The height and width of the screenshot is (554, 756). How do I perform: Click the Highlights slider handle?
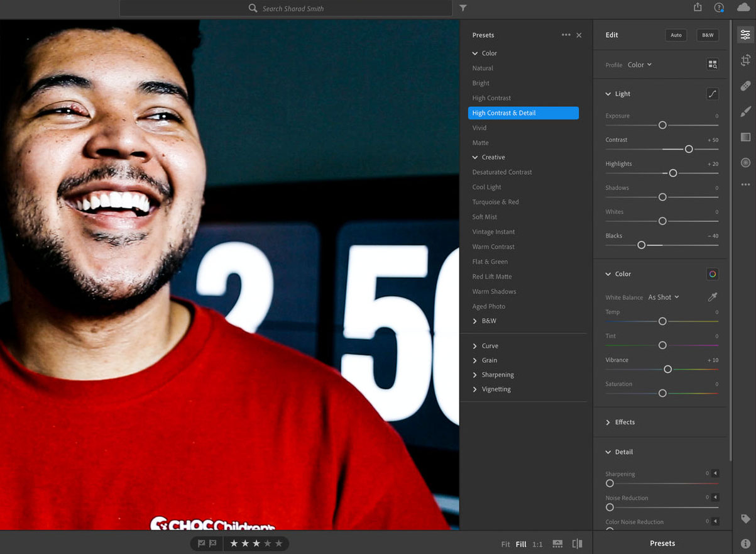tap(673, 173)
